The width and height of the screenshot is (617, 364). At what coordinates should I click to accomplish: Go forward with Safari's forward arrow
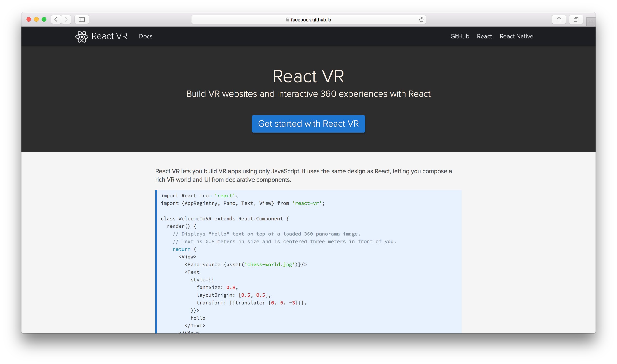[66, 19]
